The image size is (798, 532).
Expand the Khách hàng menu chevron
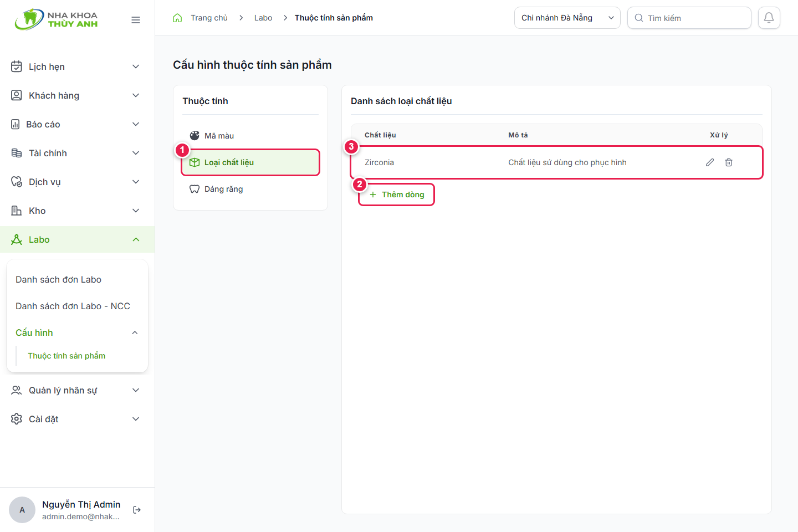136,95
